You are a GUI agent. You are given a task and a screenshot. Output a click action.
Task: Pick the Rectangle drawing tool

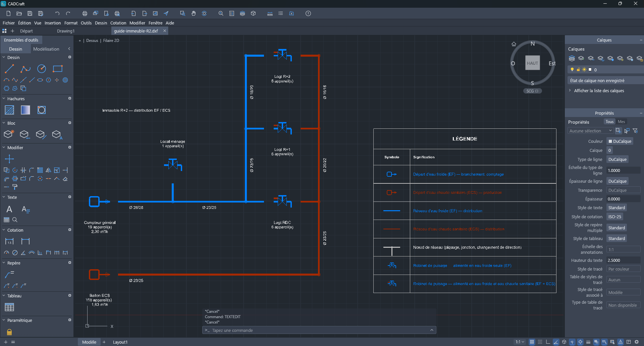point(58,69)
